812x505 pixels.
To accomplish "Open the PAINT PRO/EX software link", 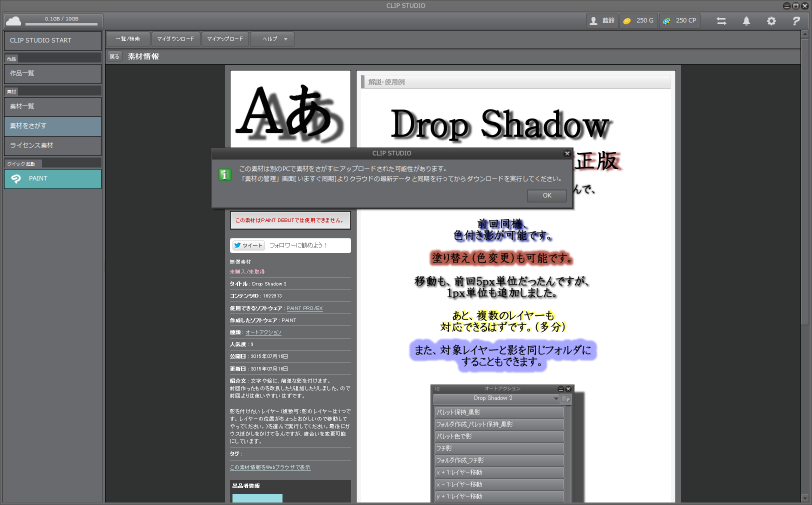I will click(x=304, y=308).
